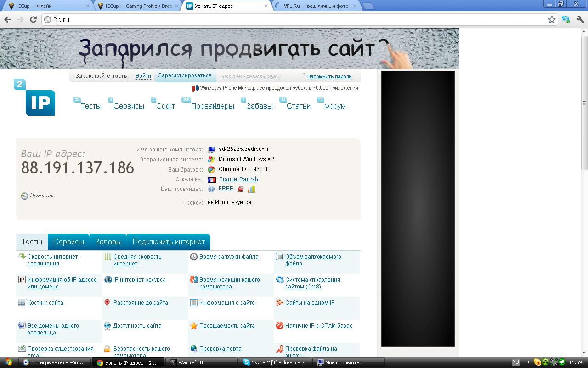Click the History clock icon

(24, 196)
